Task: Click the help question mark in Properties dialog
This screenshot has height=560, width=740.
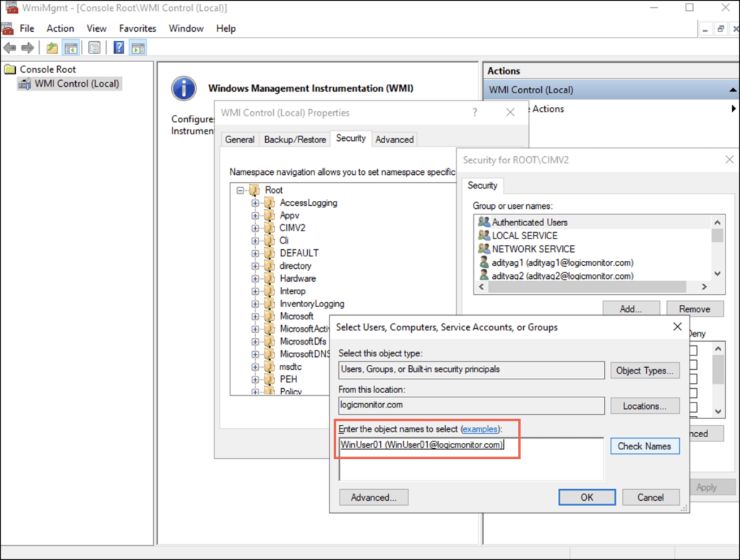Action: coord(475,113)
